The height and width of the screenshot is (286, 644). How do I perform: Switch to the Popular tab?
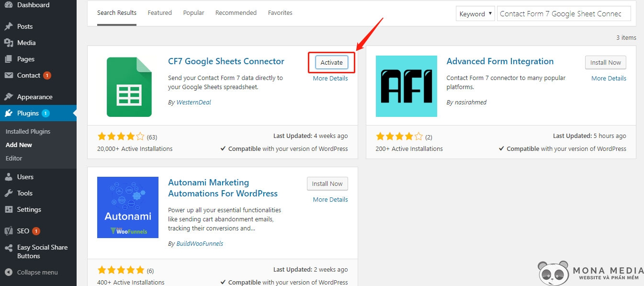pyautogui.click(x=193, y=13)
